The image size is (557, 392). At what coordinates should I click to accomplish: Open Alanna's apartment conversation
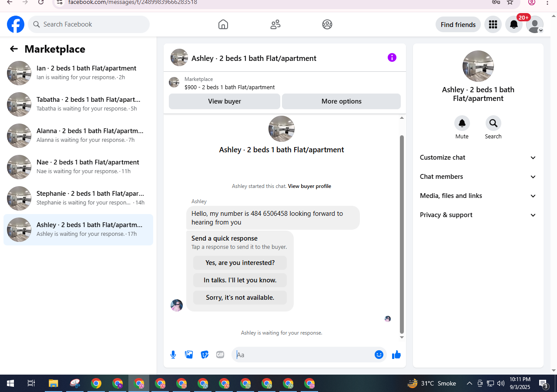pos(78,136)
